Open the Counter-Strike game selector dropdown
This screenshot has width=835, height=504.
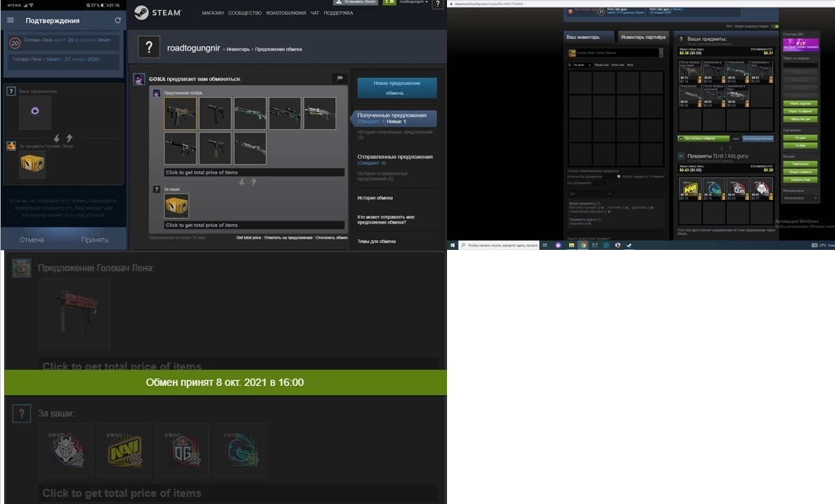(615, 53)
